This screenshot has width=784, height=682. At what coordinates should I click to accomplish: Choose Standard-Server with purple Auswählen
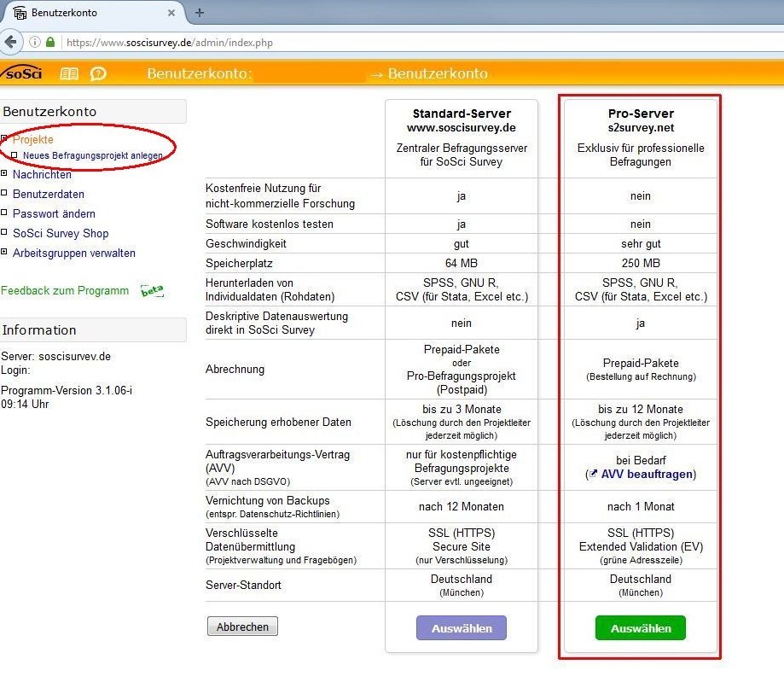462,628
